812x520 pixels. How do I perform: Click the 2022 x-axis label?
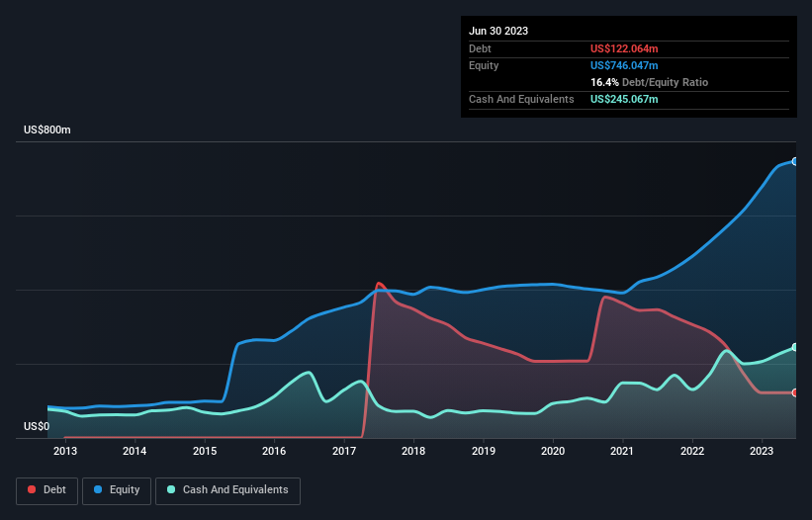692,451
